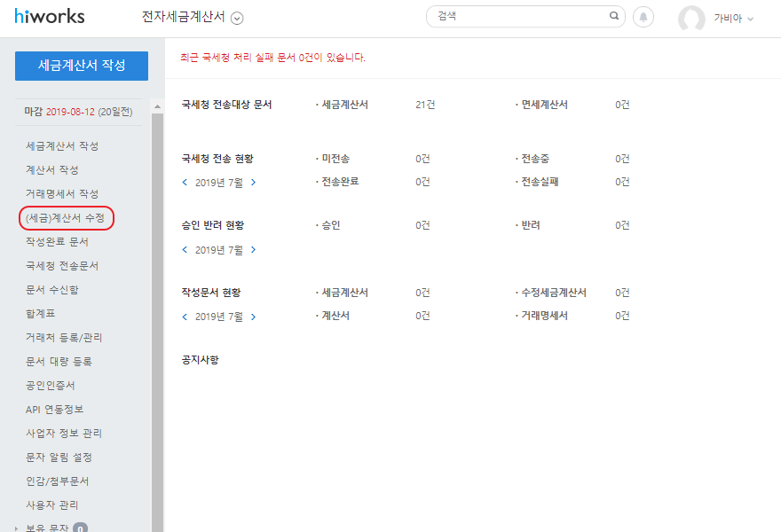The width and height of the screenshot is (781, 532).
Task: Go to 문서 대량 등록
Action: [x=59, y=361]
